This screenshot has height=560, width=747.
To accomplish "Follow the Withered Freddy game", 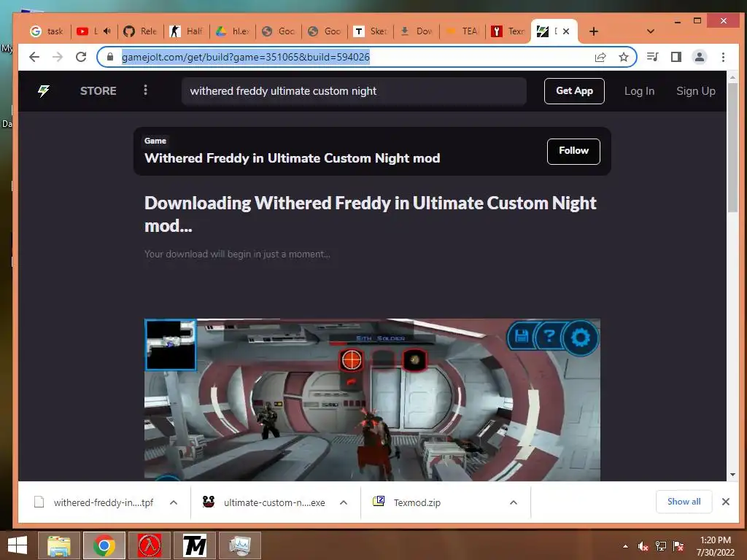I will point(573,151).
